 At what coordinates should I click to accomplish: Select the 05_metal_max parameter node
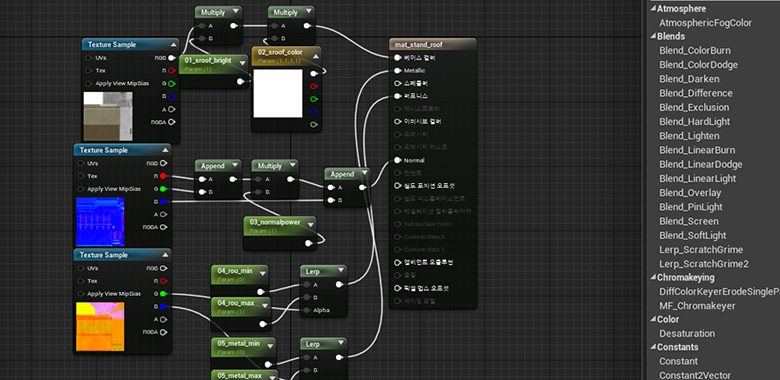(x=244, y=375)
